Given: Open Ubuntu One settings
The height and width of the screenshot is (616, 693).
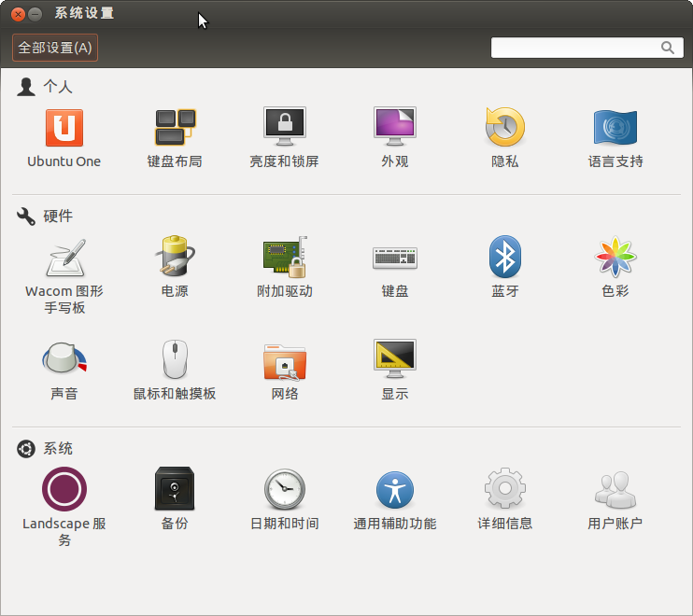Looking at the screenshot, I should pos(64,138).
